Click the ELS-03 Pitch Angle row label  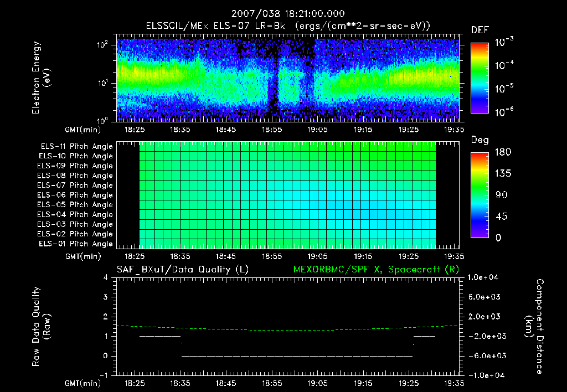coord(75,225)
